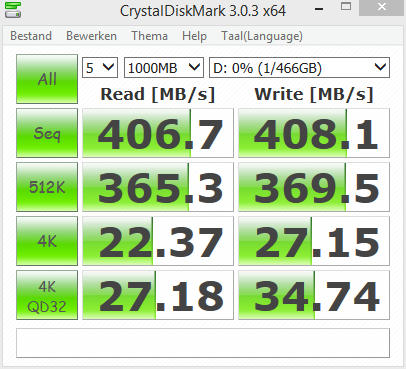The image size is (406, 369).
Task: Click the Read [MB/s] column header
Action: [x=158, y=94]
